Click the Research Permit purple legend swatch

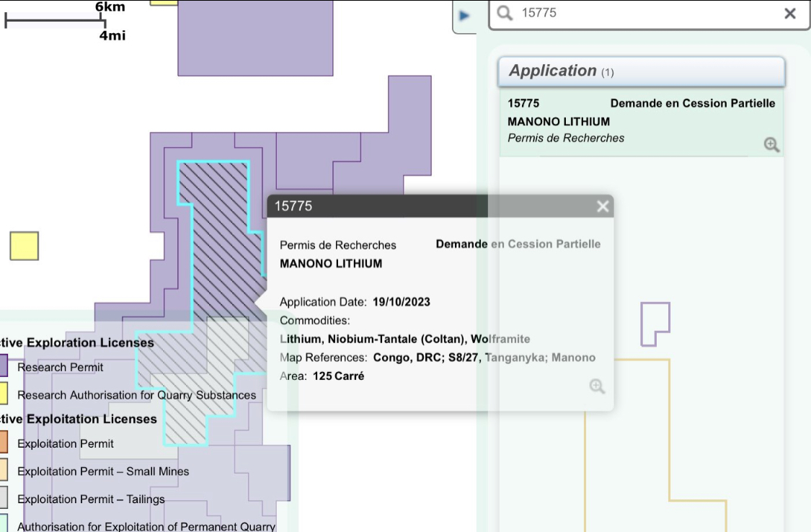(3, 365)
